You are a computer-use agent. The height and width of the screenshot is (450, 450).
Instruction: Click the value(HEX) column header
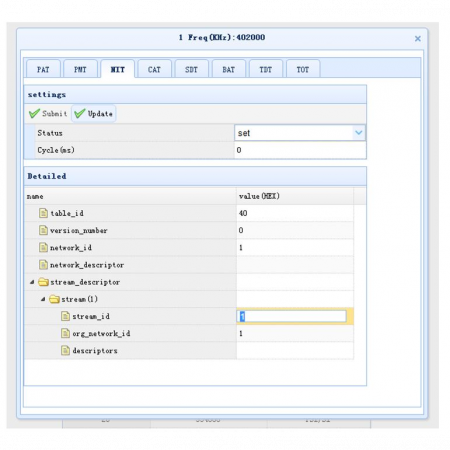[x=295, y=196]
